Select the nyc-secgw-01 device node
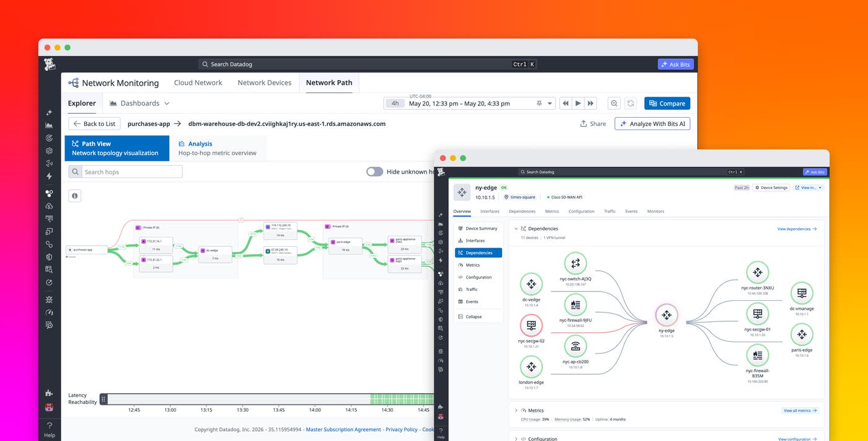The image size is (868, 441). [x=757, y=314]
